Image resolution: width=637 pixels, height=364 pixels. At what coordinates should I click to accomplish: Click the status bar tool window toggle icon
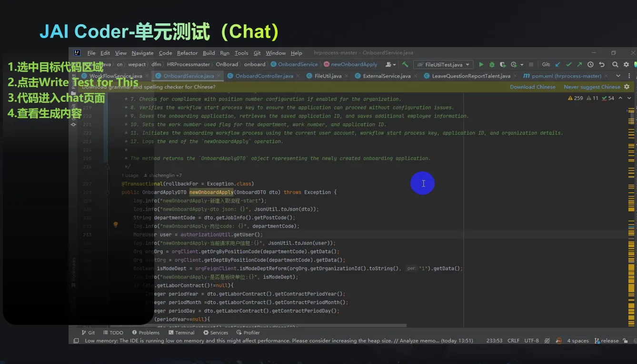[x=76, y=341]
